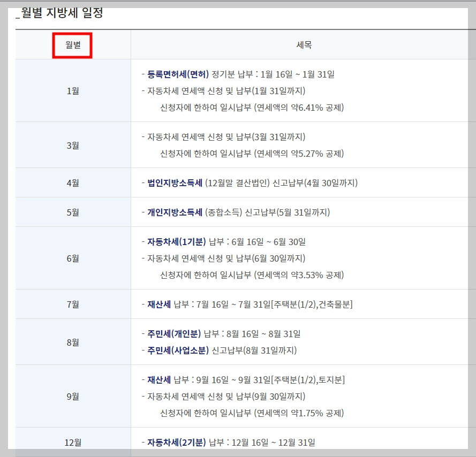The height and width of the screenshot is (457, 476).
Task: Click the 세목 column header
Action: (x=304, y=45)
